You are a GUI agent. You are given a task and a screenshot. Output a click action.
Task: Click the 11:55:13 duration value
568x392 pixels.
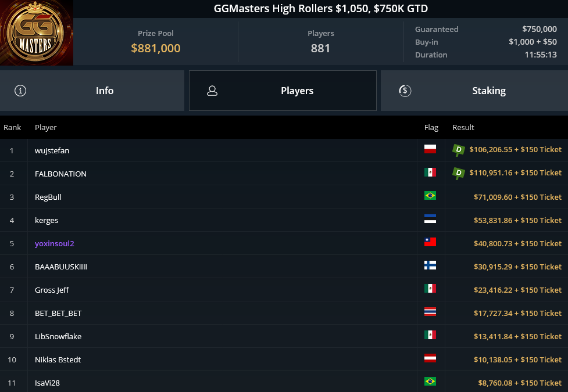[x=541, y=55]
